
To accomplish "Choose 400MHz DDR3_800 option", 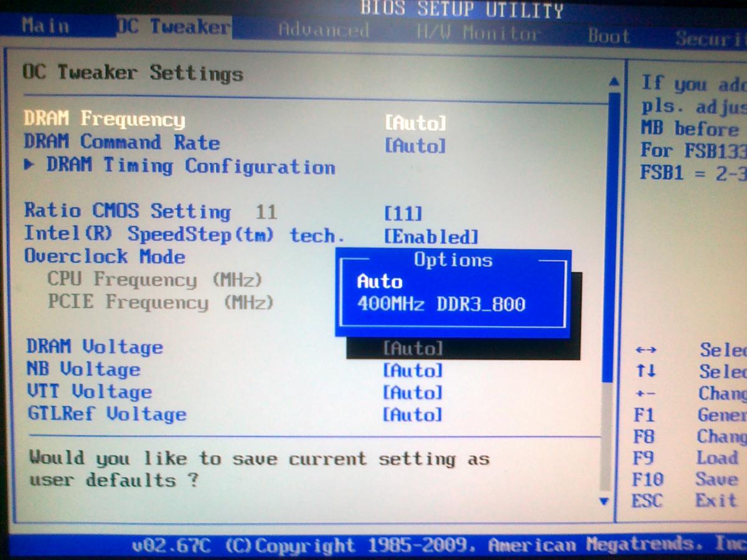I will click(441, 304).
